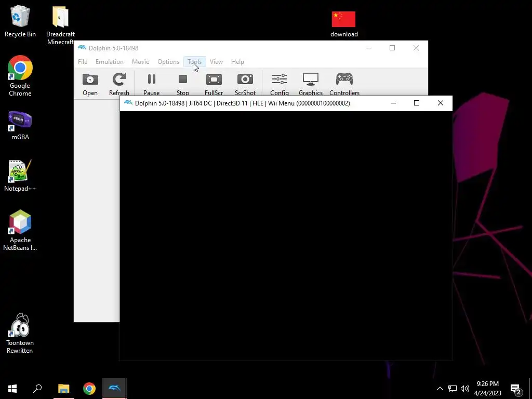532x399 pixels.
Task: Close the Wii Menu render window
Action: click(441, 103)
